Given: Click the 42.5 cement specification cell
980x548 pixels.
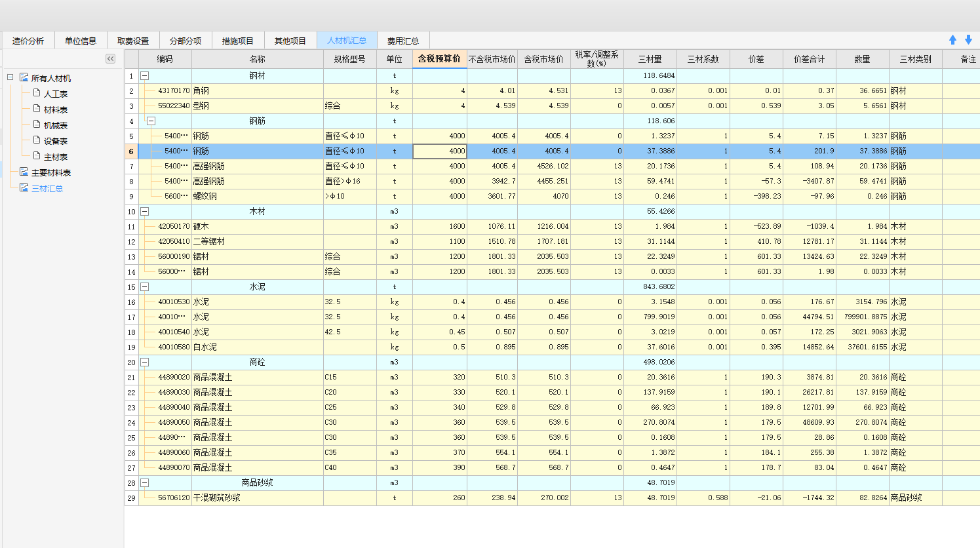Looking at the screenshot, I should click(350, 332).
